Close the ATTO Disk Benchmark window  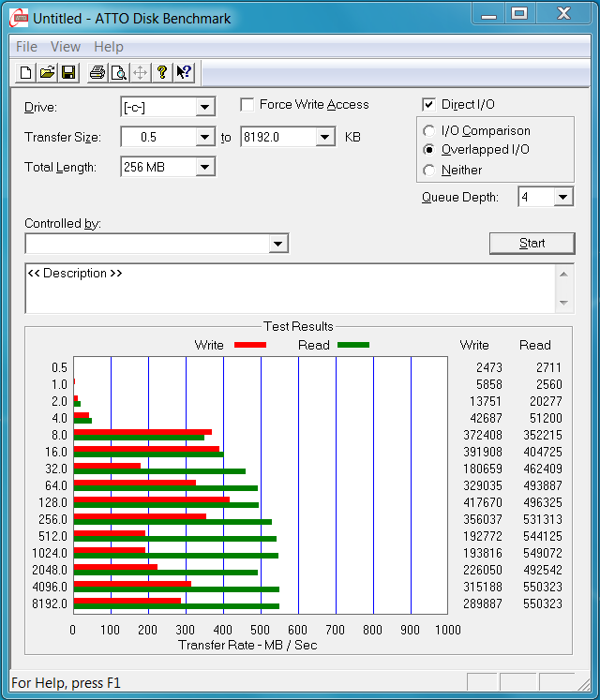[563, 14]
